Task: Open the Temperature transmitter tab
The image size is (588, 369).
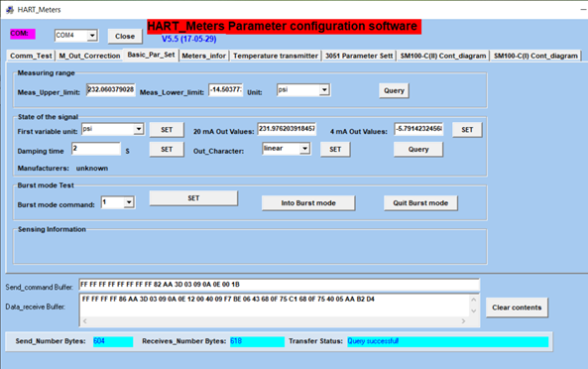Action: coord(276,56)
